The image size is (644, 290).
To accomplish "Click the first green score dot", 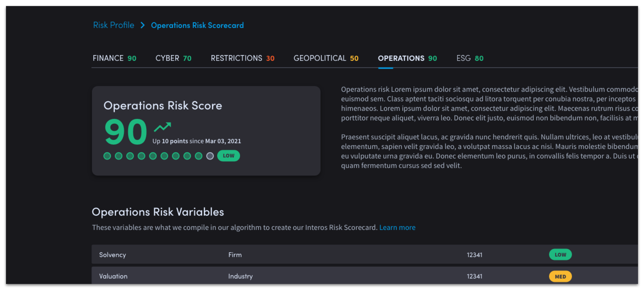I will (x=107, y=156).
